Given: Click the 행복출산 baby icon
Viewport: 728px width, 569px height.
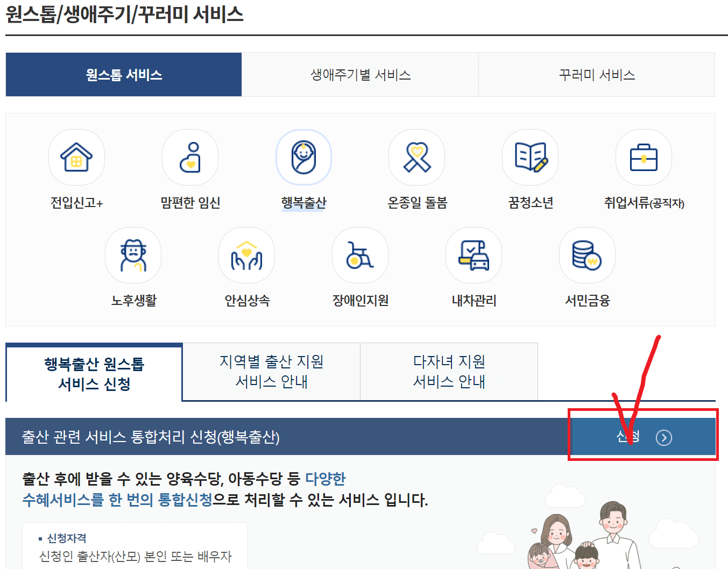Looking at the screenshot, I should point(303,157).
